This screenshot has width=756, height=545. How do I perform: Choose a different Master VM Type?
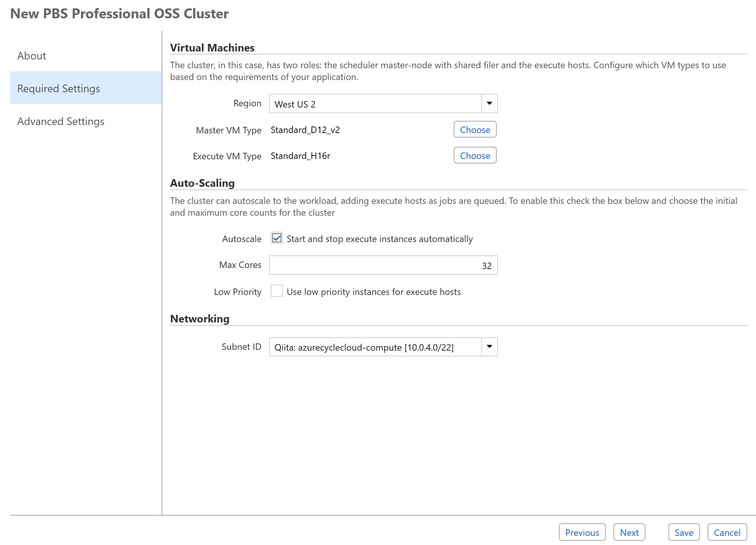point(475,130)
